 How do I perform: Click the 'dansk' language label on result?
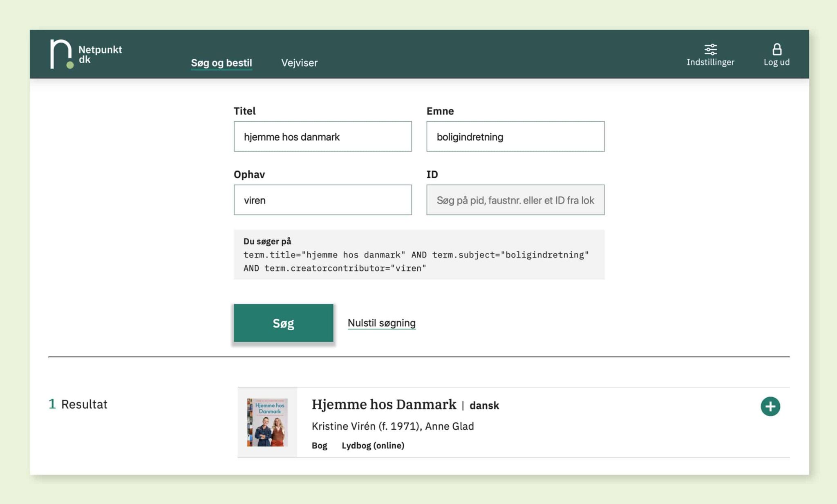point(484,405)
